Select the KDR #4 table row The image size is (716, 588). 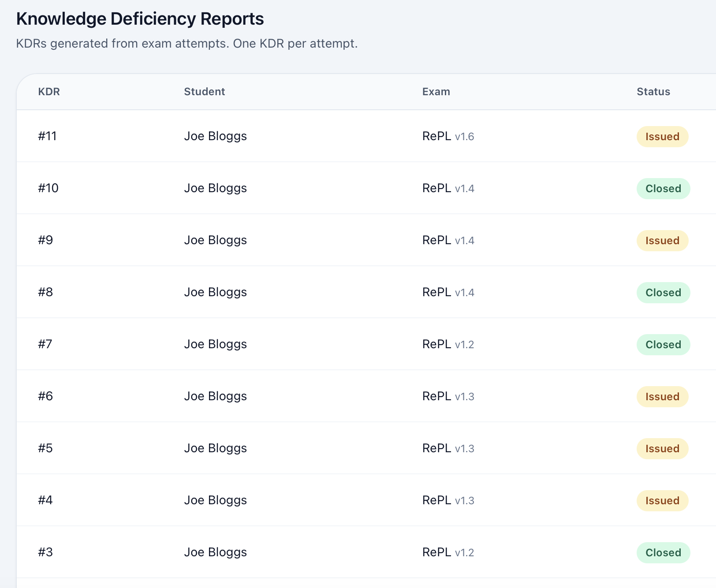(x=309, y=500)
